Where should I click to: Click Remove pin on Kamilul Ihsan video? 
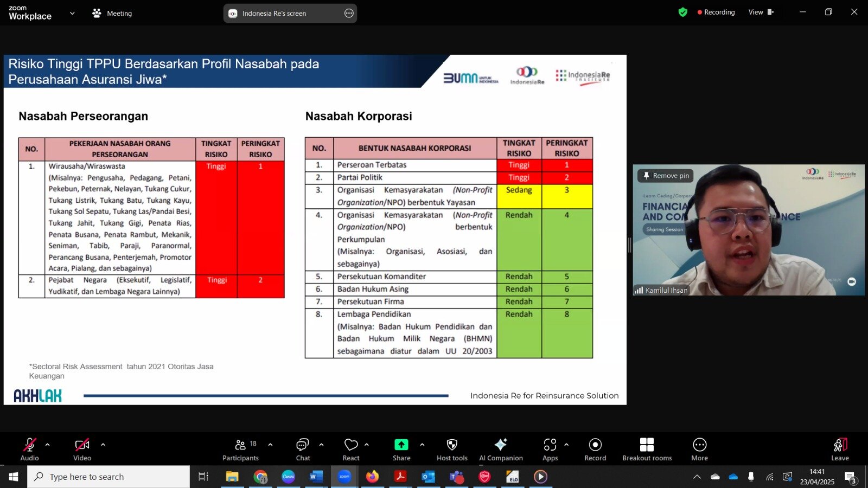(666, 176)
